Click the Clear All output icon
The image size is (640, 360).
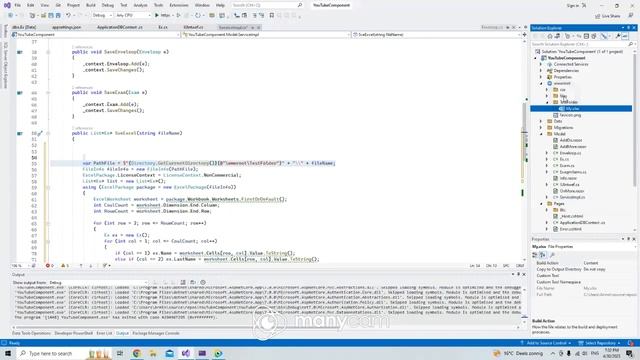(x=183, y=282)
